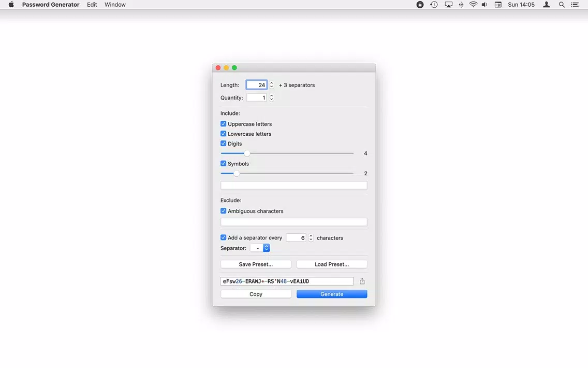Click Save Preset... button
The image size is (588, 368).
click(x=256, y=264)
